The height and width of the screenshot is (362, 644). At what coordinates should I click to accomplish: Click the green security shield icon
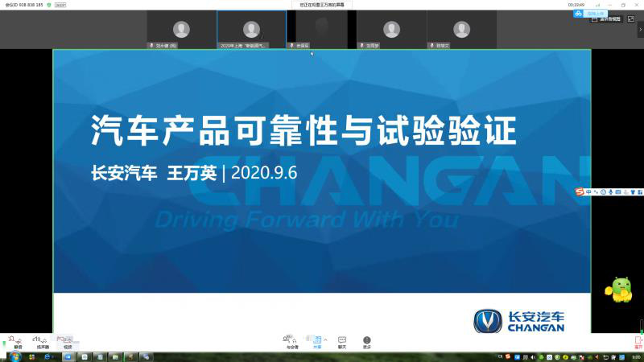pos(49,5)
